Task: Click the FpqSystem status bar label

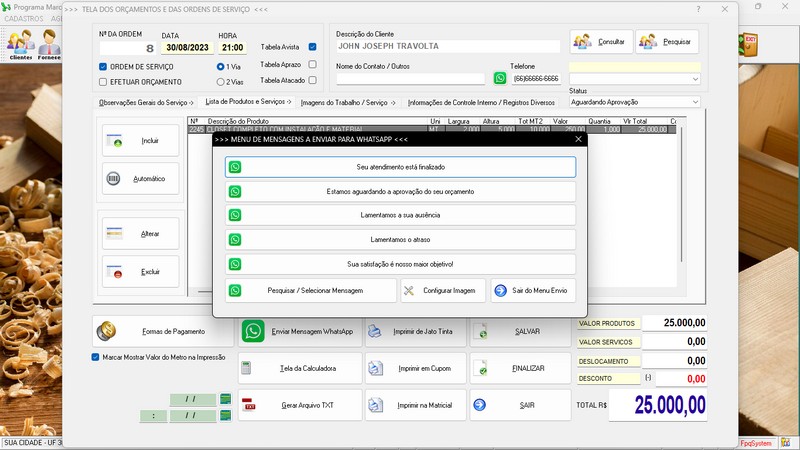Action: pyautogui.click(x=756, y=443)
